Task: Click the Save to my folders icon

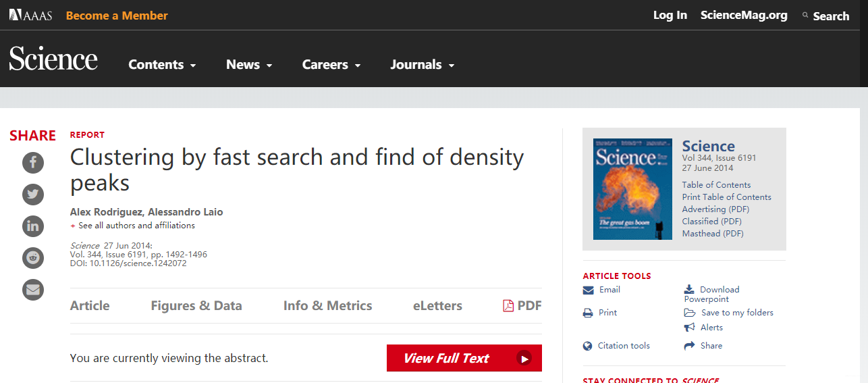Action: pyautogui.click(x=690, y=313)
